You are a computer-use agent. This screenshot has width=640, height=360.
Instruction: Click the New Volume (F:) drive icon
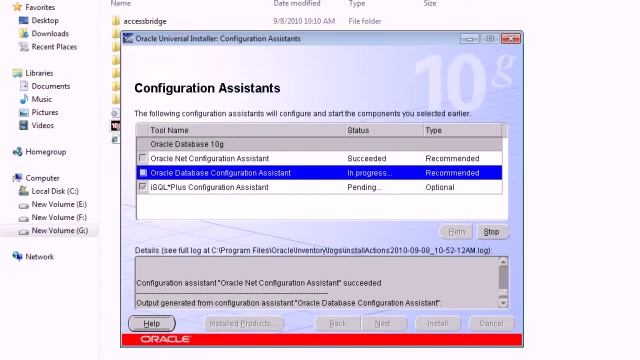click(x=24, y=218)
